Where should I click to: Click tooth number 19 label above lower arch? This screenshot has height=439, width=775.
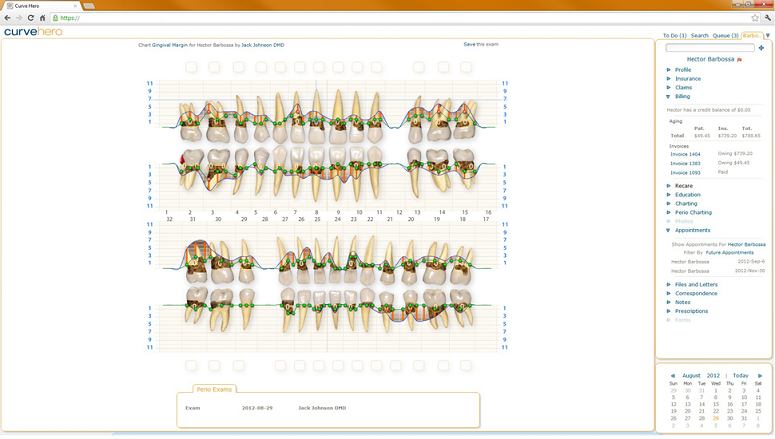click(437, 219)
